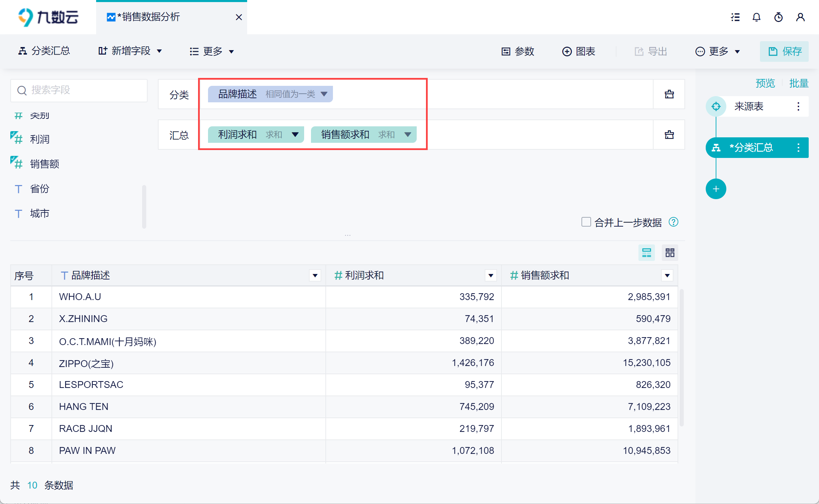Click the 利润求和 number type header icon
The height and width of the screenshot is (504, 819).
coord(338,275)
